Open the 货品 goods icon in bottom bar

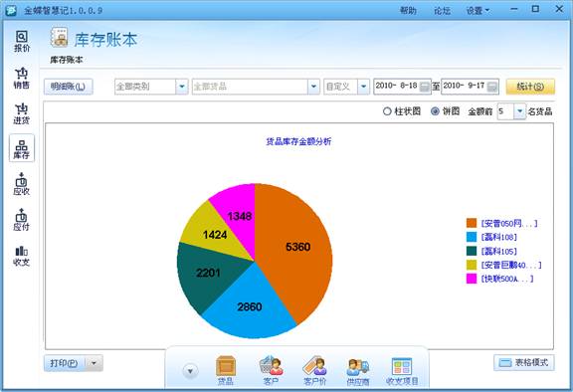(226, 370)
